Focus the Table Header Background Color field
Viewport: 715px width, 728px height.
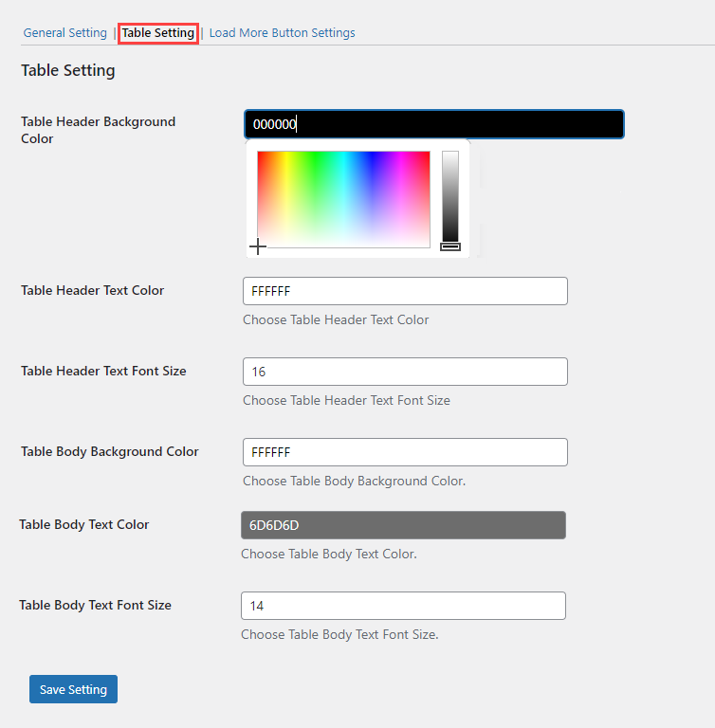tap(434, 124)
